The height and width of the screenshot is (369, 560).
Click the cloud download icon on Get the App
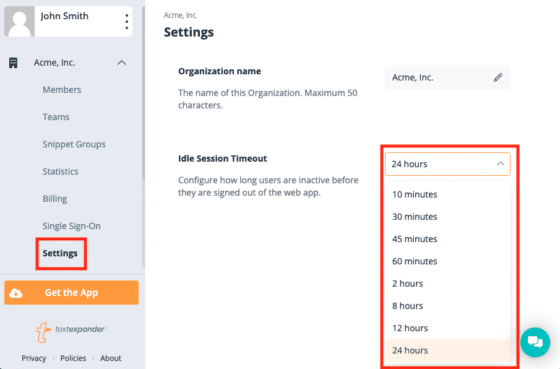[16, 293]
